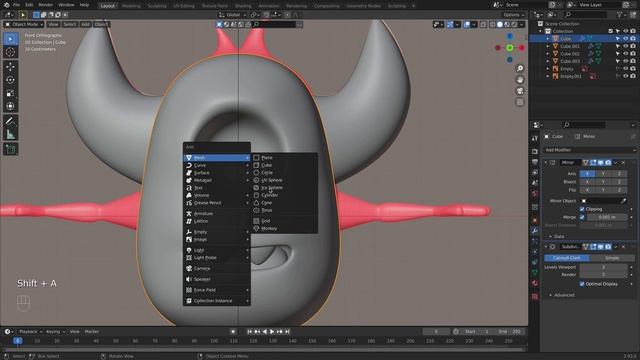Open the Object properties tab
The height and width of the screenshot is (360, 640).
(535, 220)
